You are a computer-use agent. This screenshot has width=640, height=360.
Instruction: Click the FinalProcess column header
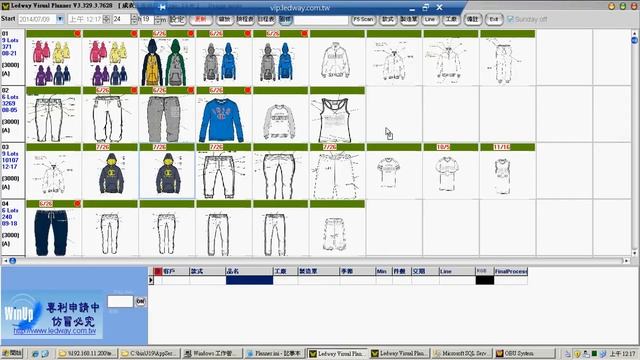[x=511, y=271]
